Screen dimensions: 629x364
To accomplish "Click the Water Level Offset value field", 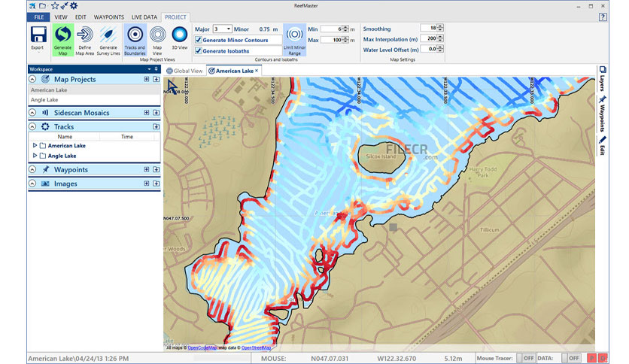I will [x=429, y=49].
